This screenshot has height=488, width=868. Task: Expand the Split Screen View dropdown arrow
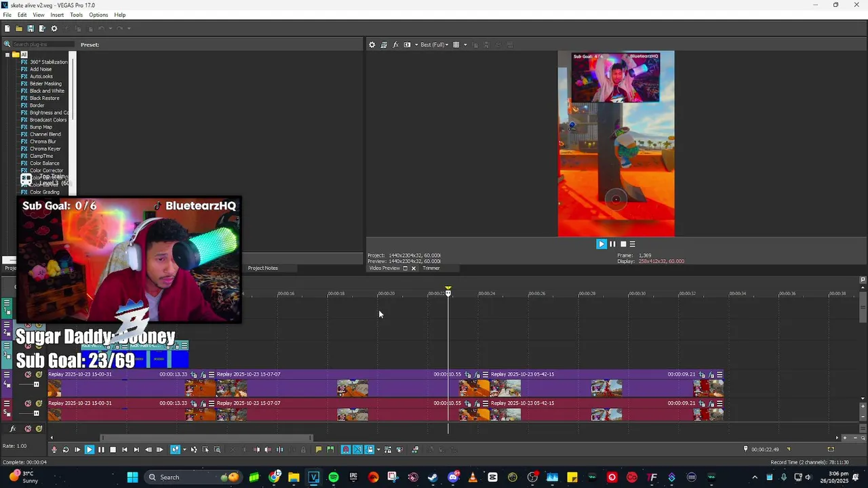click(416, 45)
